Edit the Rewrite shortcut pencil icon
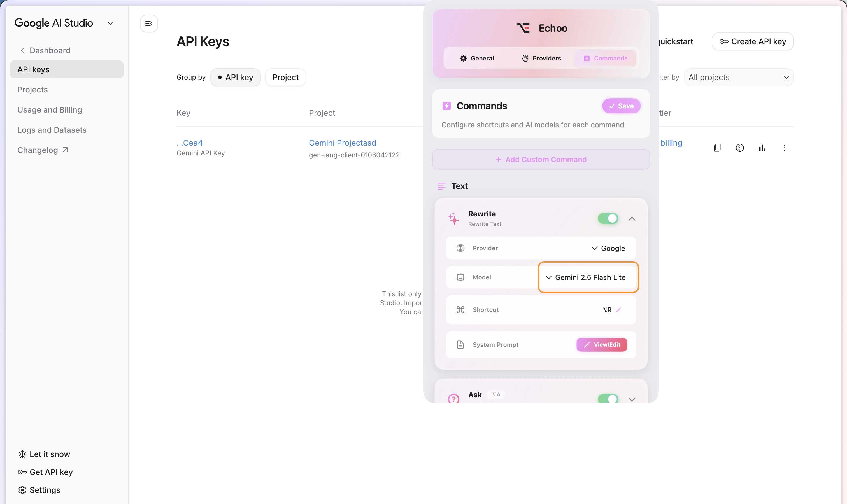Image resolution: width=847 pixels, height=504 pixels. point(618,310)
